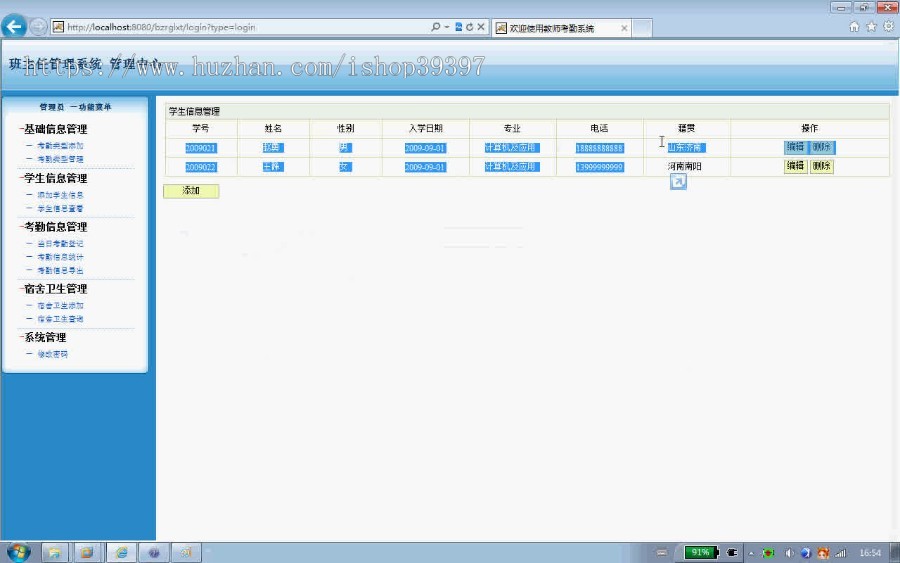The image size is (900, 563).
Task: Refresh the page using the reload icon
Action: 469,27
